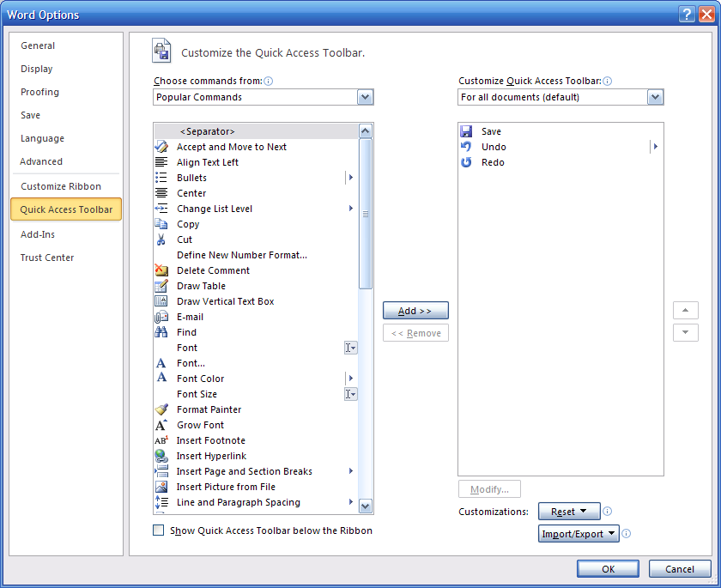Click the info icon beside Choose commands from
Image resolution: width=721 pixels, height=588 pixels.
tap(269, 81)
